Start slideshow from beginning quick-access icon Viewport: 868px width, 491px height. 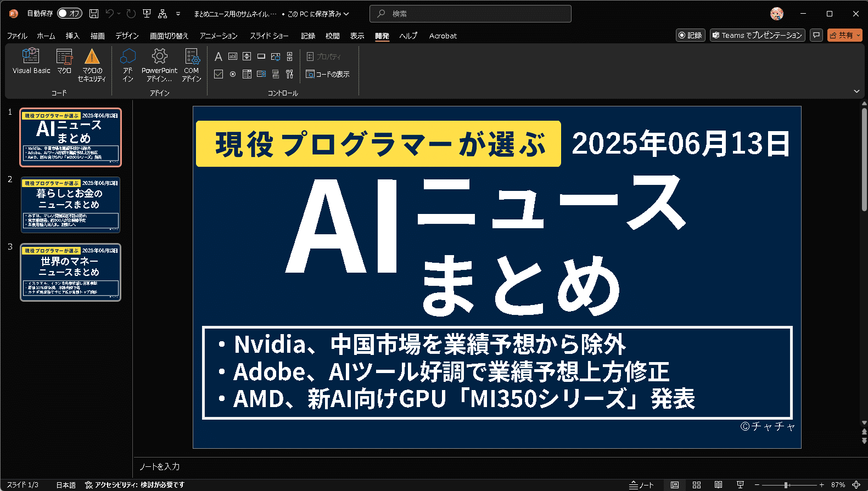pyautogui.click(x=147, y=14)
